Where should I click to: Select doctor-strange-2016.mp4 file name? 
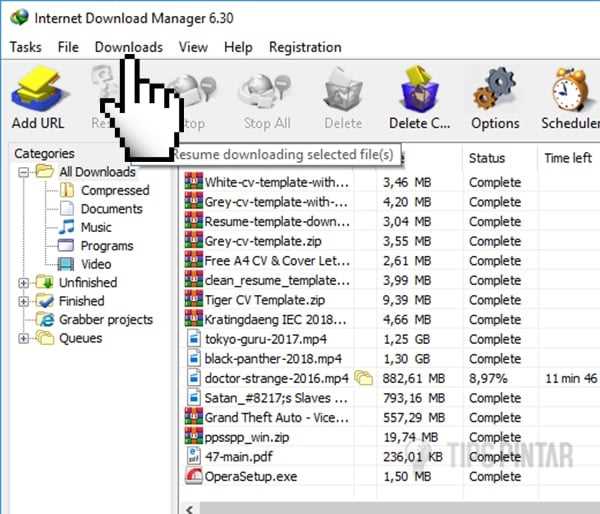click(276, 378)
